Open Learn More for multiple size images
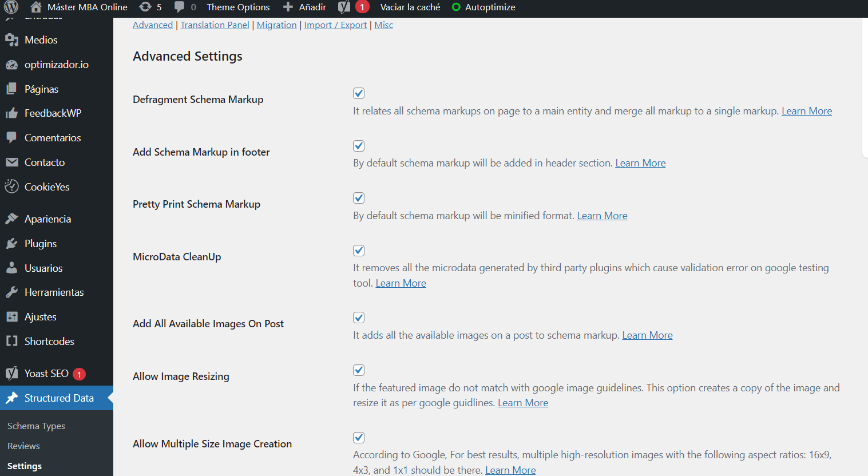The image size is (868, 476). (x=510, y=470)
